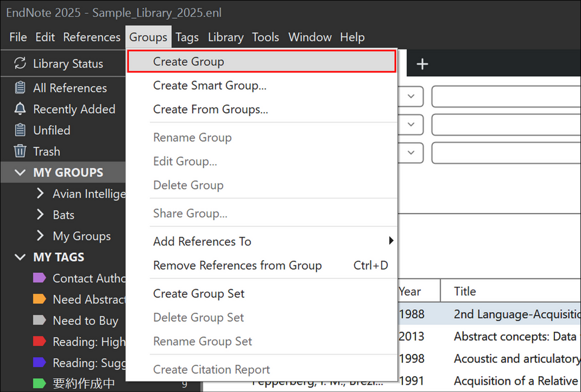Image resolution: width=581 pixels, height=392 pixels.
Task: Click Create Citation Report entry
Action: [261, 369]
